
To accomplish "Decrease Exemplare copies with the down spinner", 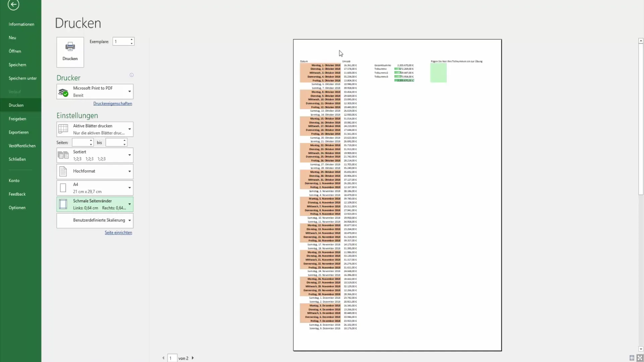I will point(131,44).
